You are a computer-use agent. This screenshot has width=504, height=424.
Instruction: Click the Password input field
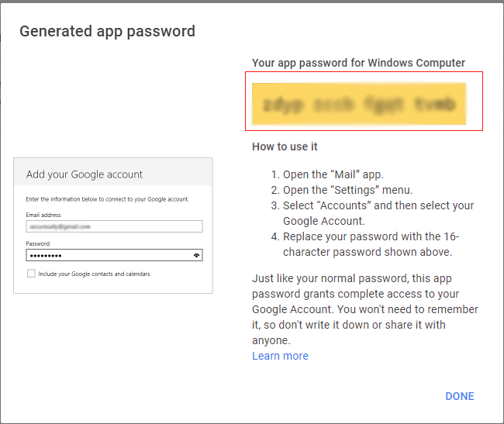click(x=114, y=255)
